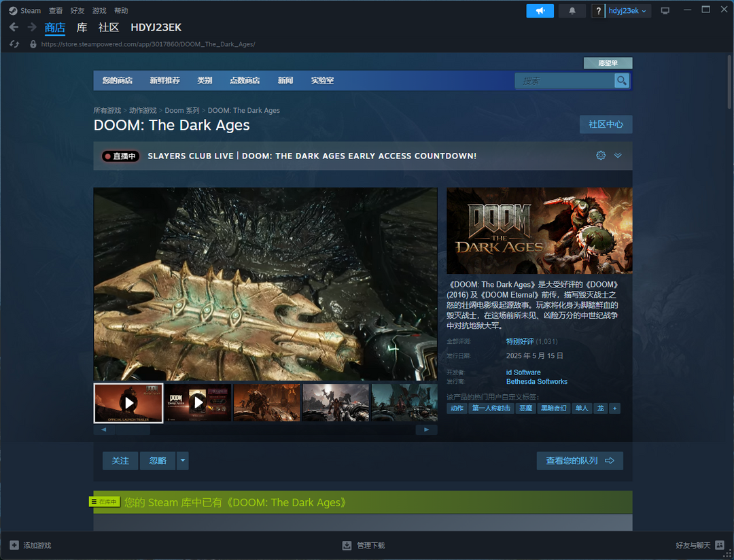Click the live broadcast title text
Image resolution: width=734 pixels, height=560 pixels.
click(312, 156)
